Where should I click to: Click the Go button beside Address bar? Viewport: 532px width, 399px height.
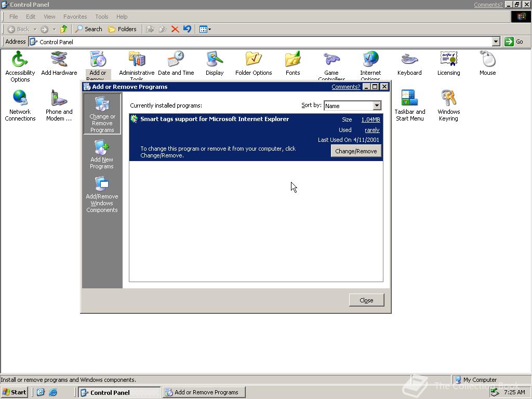tap(514, 42)
